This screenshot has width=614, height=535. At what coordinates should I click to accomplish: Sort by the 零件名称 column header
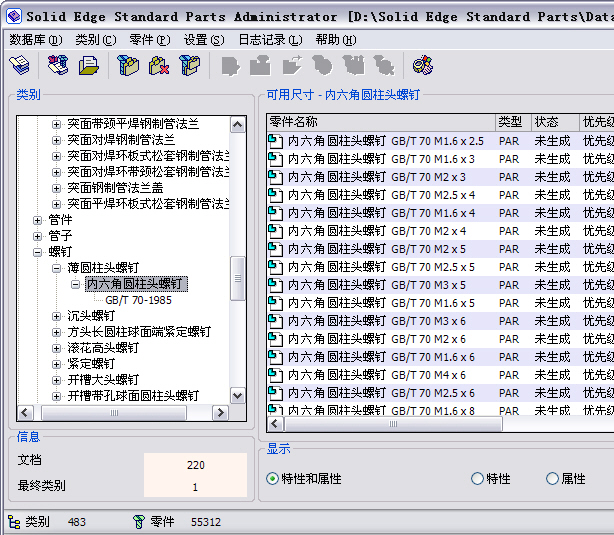(x=381, y=122)
